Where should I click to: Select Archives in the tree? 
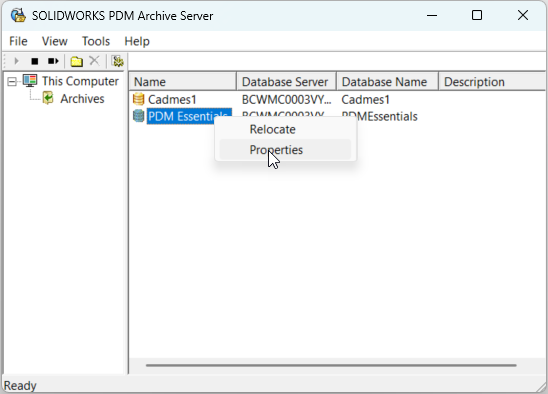[x=82, y=99]
